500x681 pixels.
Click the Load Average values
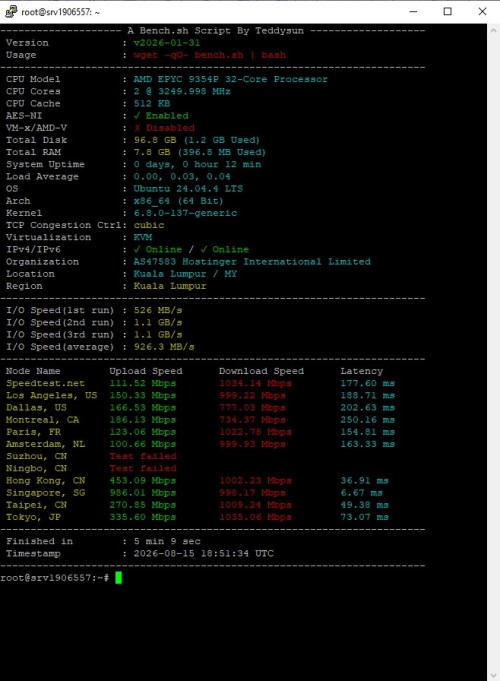pyautogui.click(x=182, y=176)
